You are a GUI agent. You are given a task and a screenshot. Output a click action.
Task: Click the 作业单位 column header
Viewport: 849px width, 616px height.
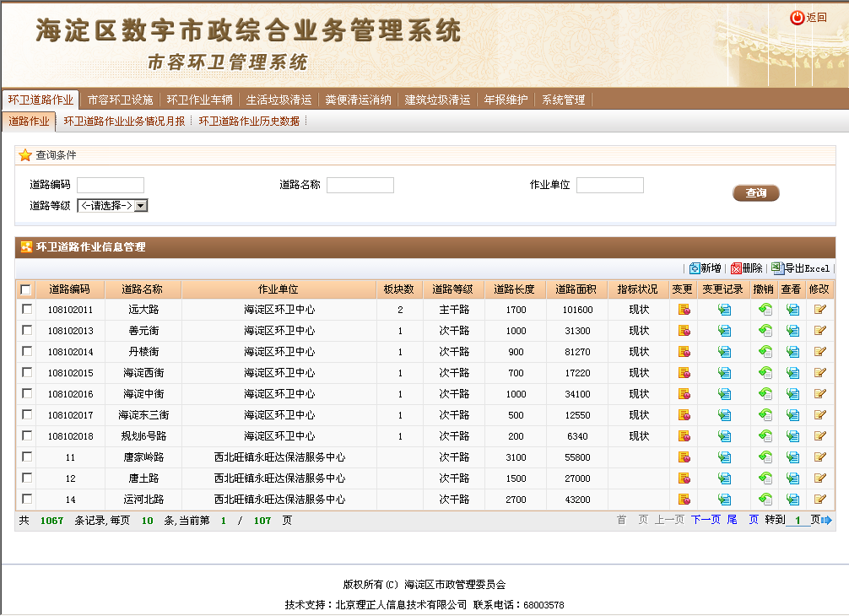point(278,289)
